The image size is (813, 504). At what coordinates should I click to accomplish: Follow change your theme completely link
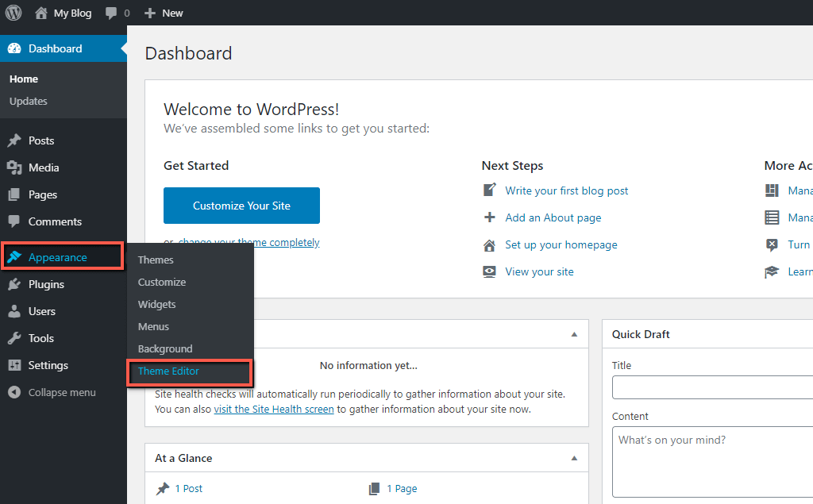click(249, 242)
